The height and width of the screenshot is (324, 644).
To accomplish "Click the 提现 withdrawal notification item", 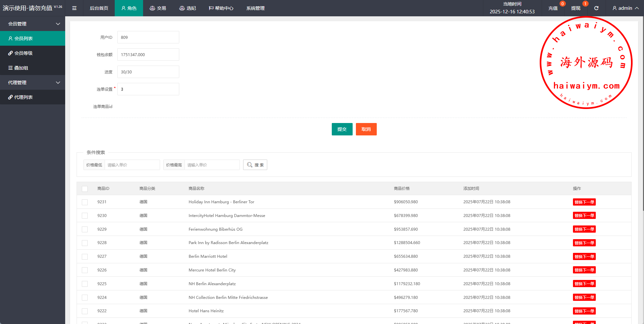I will (x=576, y=8).
